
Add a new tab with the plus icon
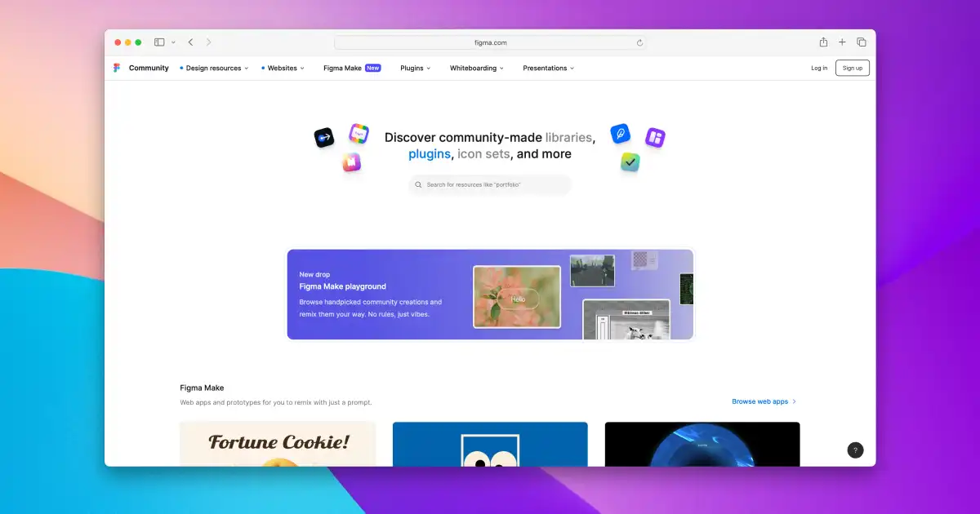pos(842,42)
